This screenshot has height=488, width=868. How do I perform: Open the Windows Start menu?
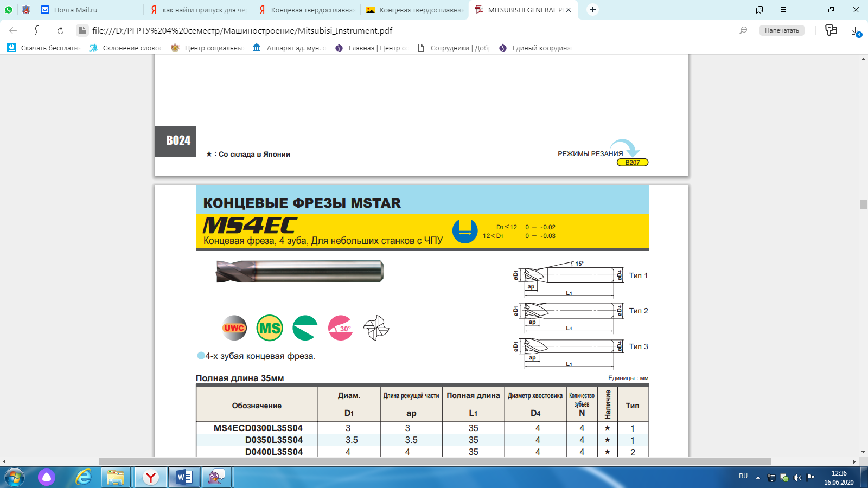coord(15,477)
